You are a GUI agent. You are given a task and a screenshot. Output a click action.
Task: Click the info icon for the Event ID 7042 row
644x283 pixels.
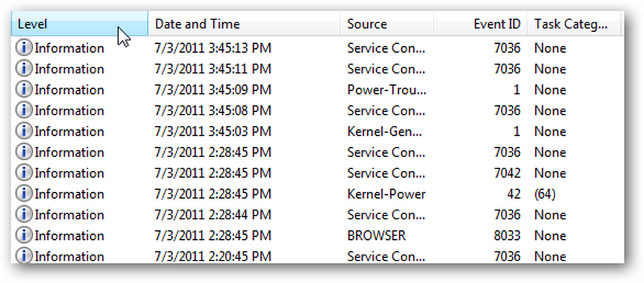(24, 173)
